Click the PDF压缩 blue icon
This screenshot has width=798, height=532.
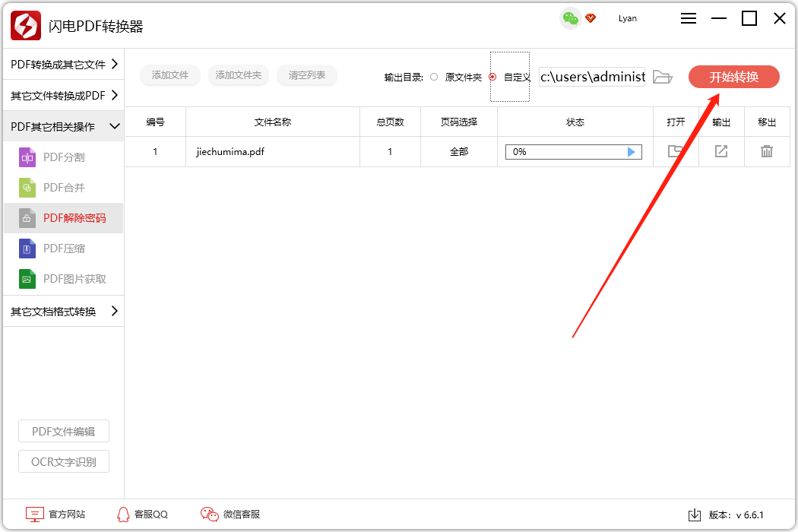coord(27,249)
